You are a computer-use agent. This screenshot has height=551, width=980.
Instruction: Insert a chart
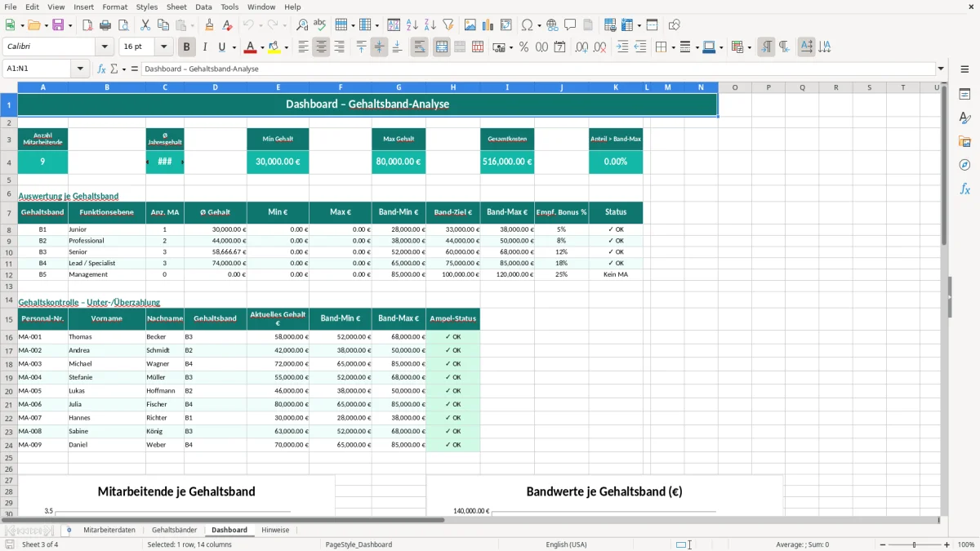tap(488, 25)
